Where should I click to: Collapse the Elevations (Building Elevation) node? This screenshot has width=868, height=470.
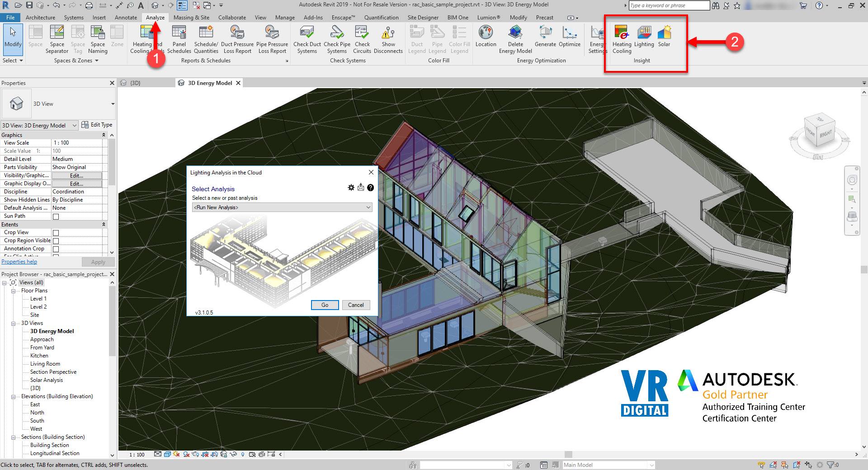(x=14, y=396)
